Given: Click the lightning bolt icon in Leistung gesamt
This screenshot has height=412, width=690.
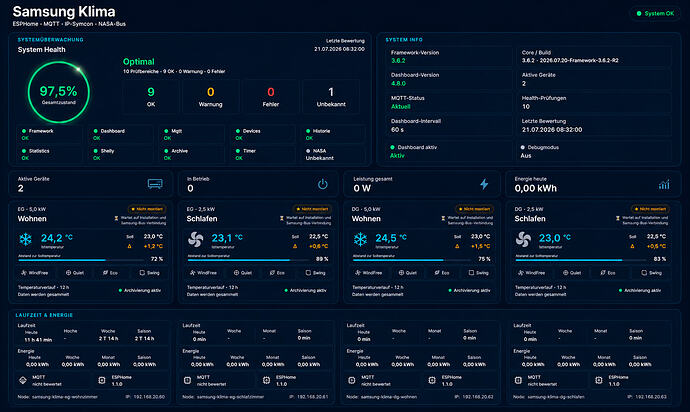Looking at the screenshot, I should 484,184.
